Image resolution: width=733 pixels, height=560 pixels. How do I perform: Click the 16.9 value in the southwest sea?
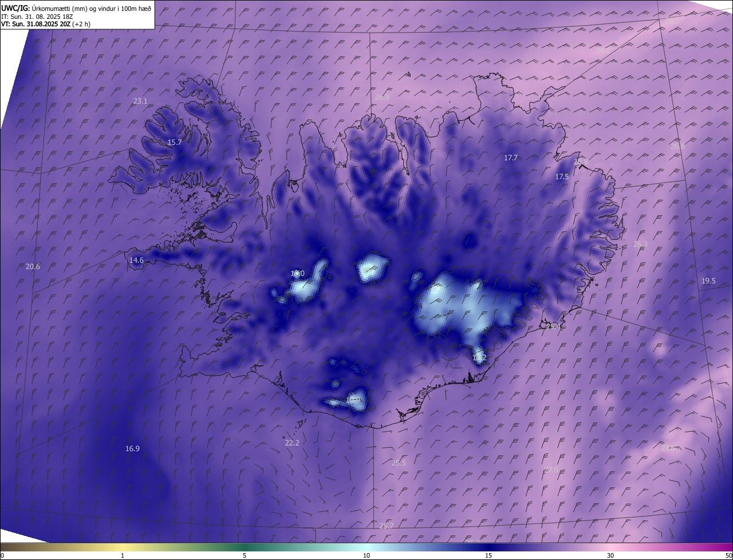point(132,448)
